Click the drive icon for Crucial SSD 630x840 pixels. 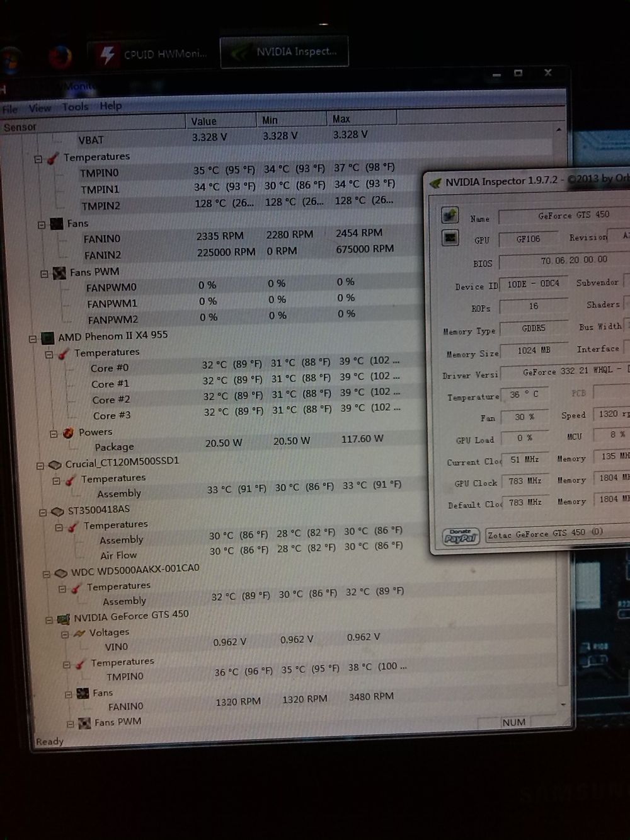point(55,466)
